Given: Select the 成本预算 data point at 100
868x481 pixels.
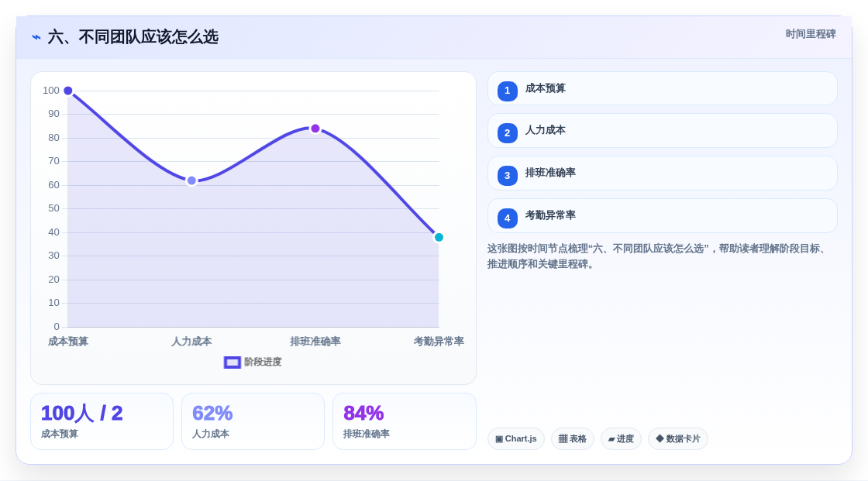Looking at the screenshot, I should tap(68, 91).
